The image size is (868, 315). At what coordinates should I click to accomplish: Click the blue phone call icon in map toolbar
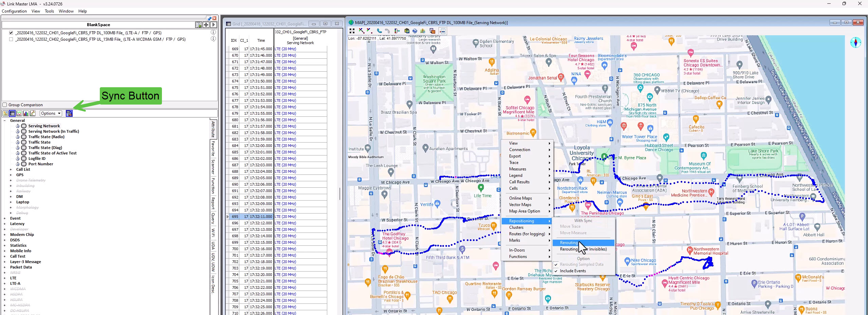click(x=379, y=31)
